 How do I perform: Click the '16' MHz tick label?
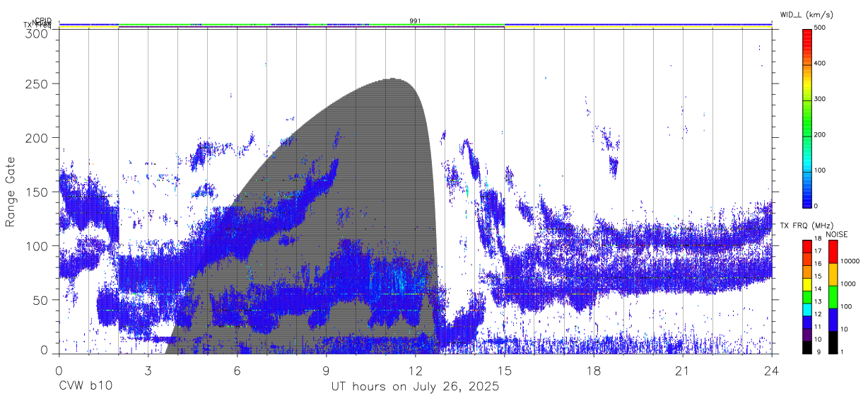tap(818, 265)
